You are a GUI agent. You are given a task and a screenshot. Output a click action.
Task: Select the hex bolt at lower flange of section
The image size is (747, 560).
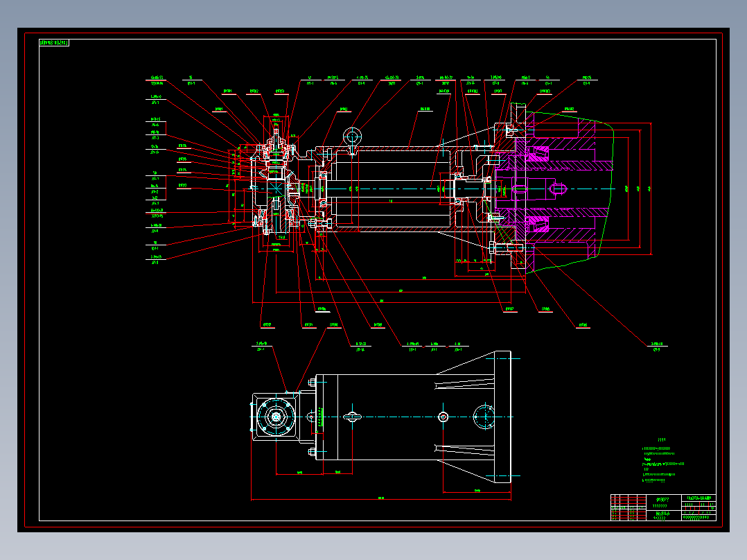[505, 248]
